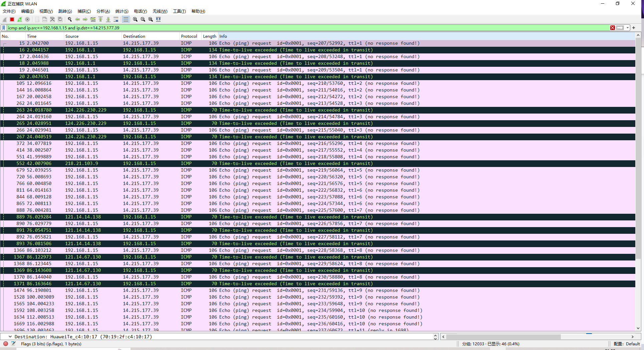Select packet 552 from 218.21.103.9
The width and height of the screenshot is (644, 350).
tap(318, 163)
